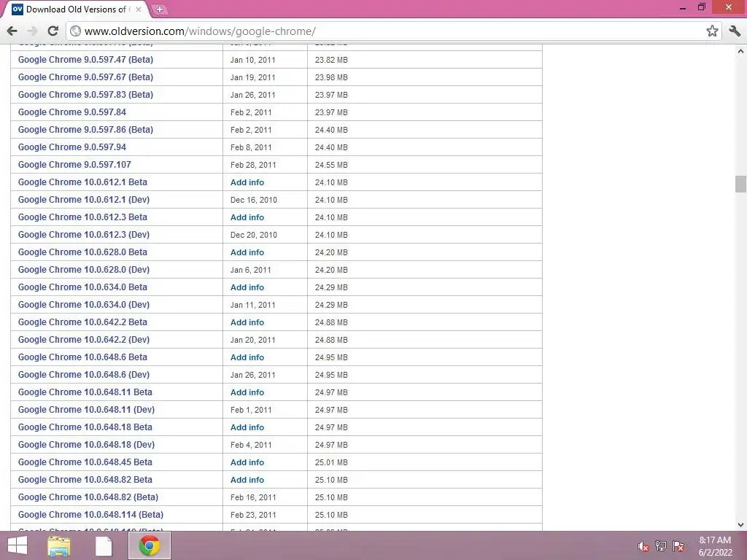Open Google Chrome 9.0.597.94 link
Image resolution: width=747 pixels, height=560 pixels.
72,147
